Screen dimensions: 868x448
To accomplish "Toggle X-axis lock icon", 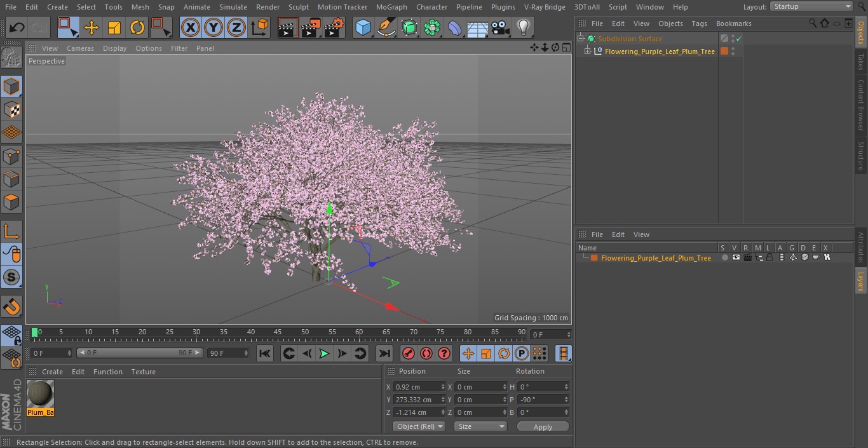I will pyautogui.click(x=191, y=27).
